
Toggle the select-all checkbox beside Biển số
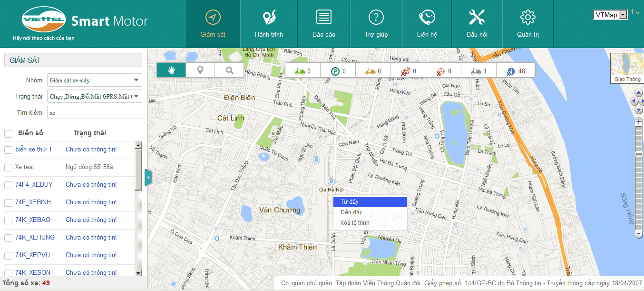click(x=8, y=133)
